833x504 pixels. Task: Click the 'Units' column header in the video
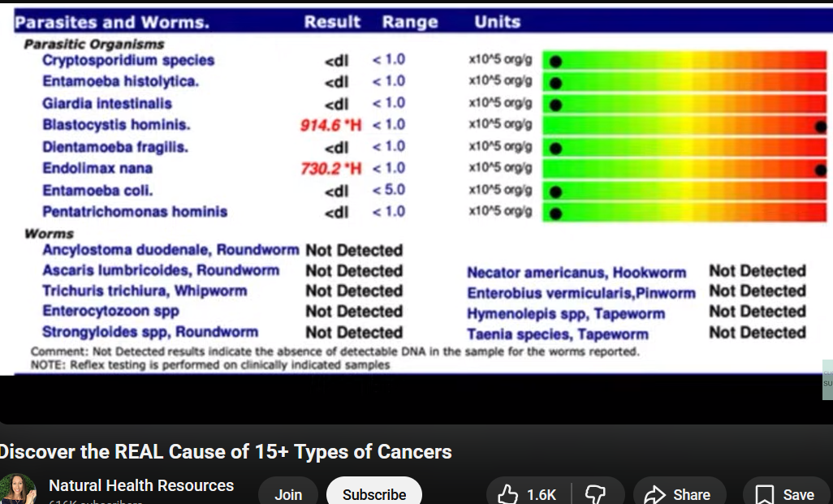(x=497, y=22)
